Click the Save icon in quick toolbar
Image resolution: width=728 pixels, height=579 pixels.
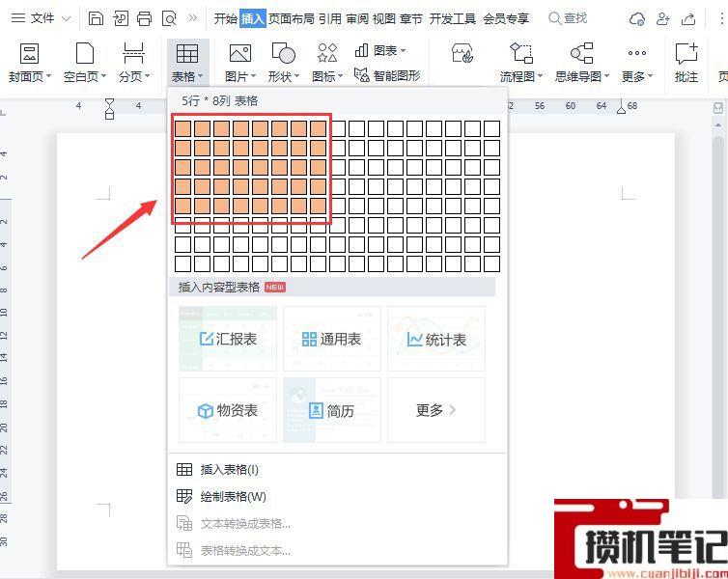(x=96, y=18)
